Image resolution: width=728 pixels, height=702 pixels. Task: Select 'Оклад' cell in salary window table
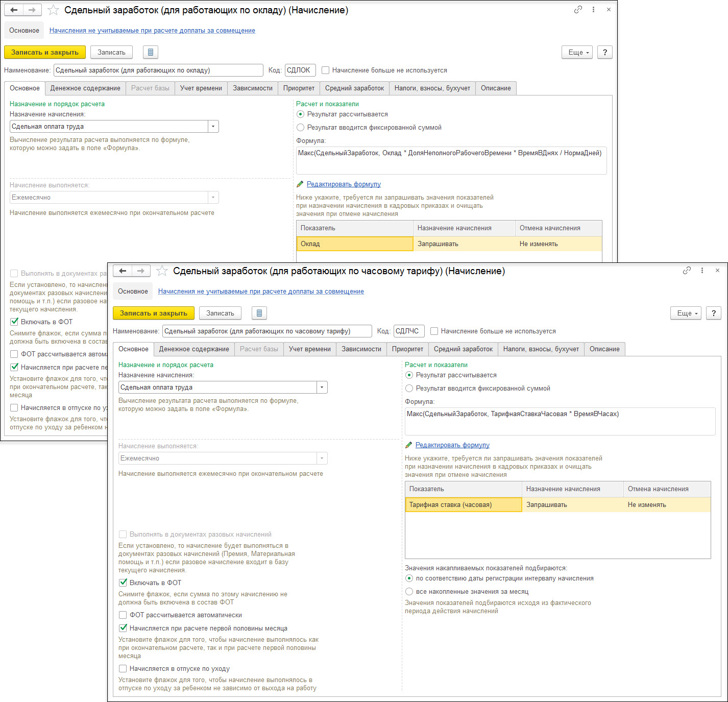[x=354, y=244]
